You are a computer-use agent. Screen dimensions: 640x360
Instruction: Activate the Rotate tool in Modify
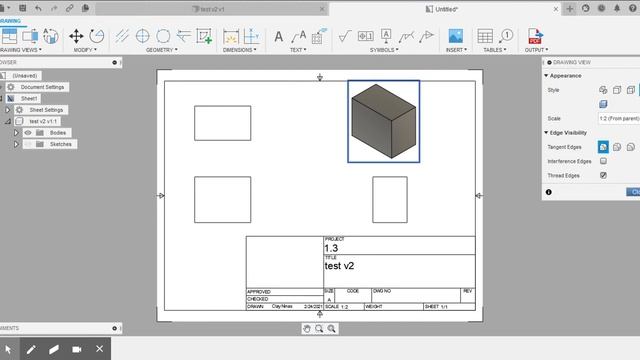[97, 36]
